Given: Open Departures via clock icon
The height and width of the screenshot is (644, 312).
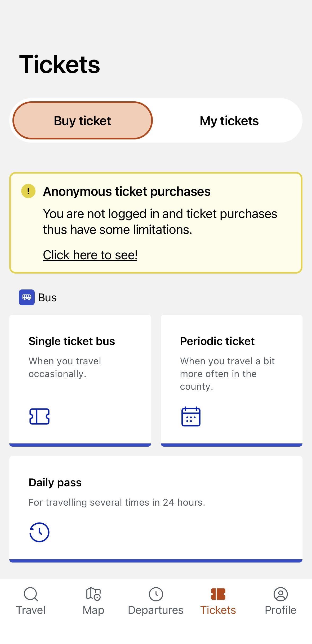Looking at the screenshot, I should click(x=156, y=594).
